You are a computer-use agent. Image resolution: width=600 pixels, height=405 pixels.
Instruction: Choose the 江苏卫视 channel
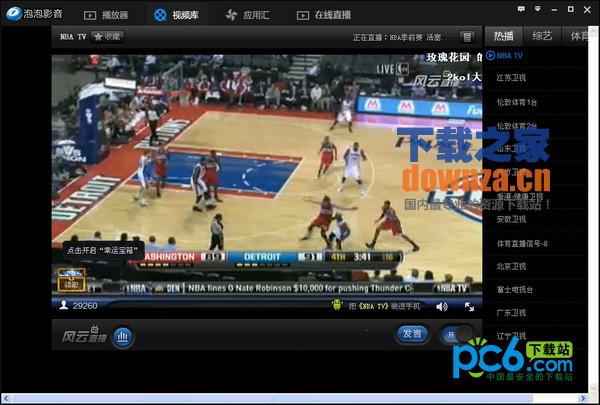[511, 78]
